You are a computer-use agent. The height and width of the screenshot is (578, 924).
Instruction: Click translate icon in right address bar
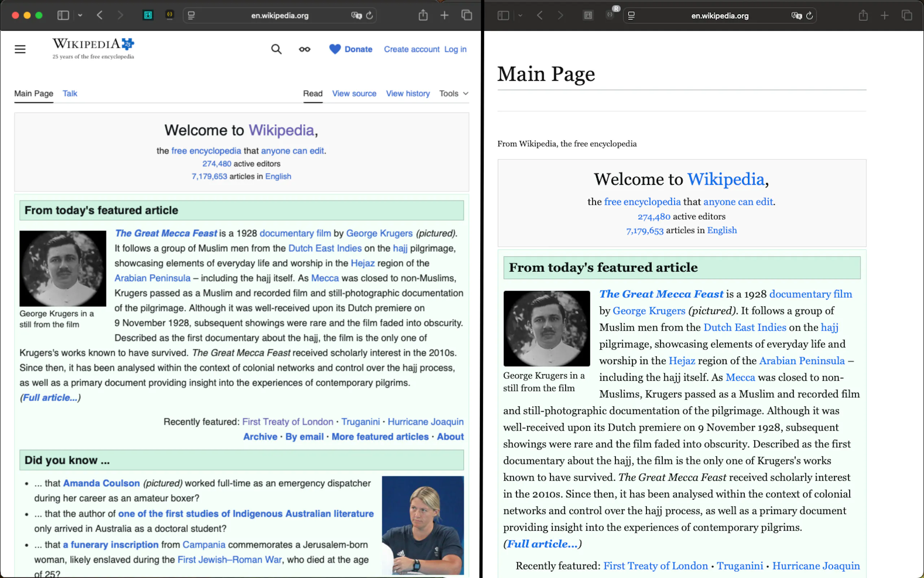(797, 15)
